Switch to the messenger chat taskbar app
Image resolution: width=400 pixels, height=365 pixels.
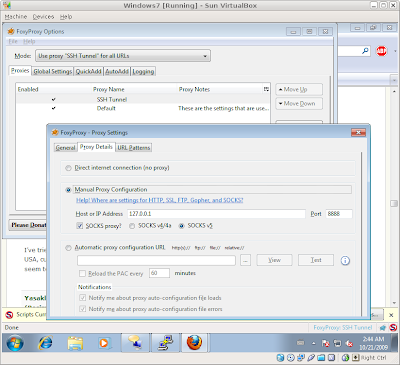pos(135,343)
